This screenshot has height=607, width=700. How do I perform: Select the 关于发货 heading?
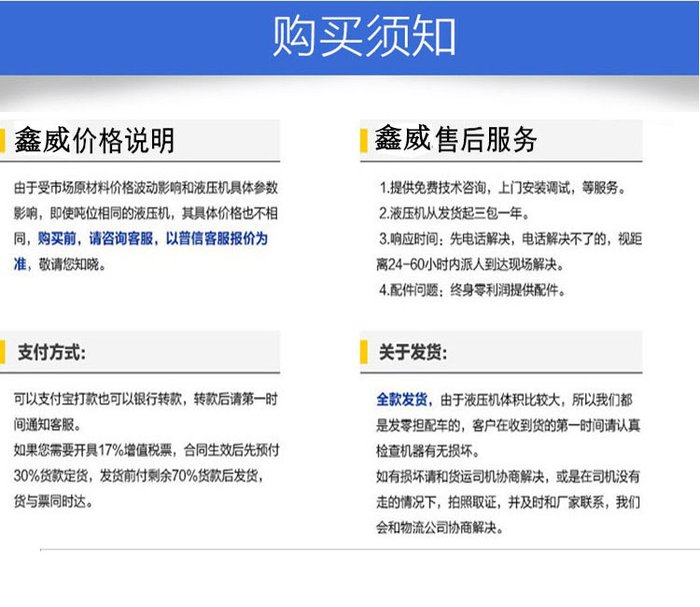tap(412, 353)
